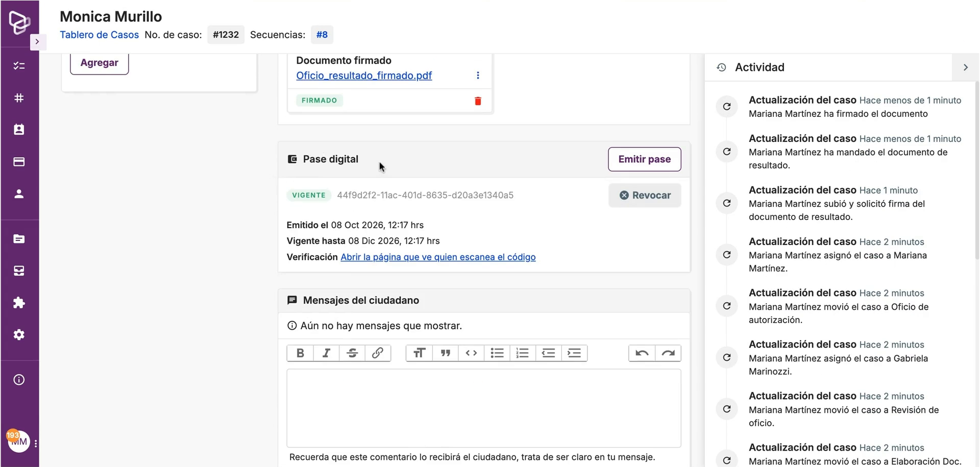The image size is (980, 467).
Task: Undo last edit in message editor
Action: (642, 353)
